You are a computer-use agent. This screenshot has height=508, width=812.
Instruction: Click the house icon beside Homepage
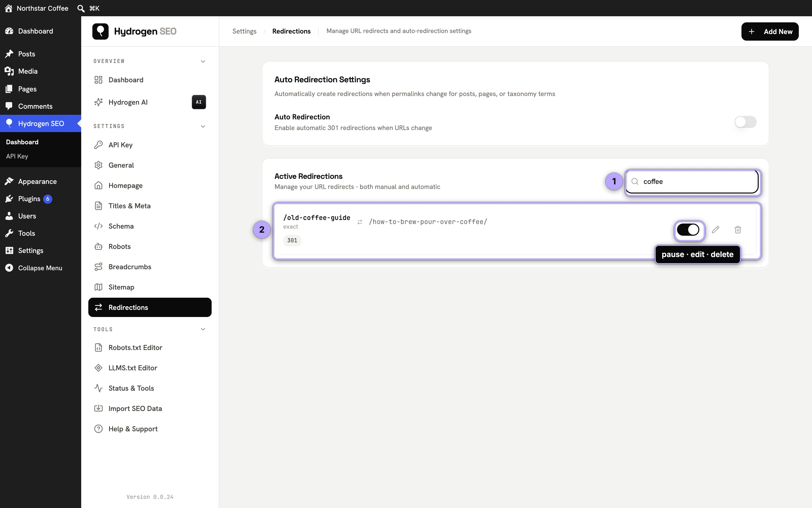(98, 185)
